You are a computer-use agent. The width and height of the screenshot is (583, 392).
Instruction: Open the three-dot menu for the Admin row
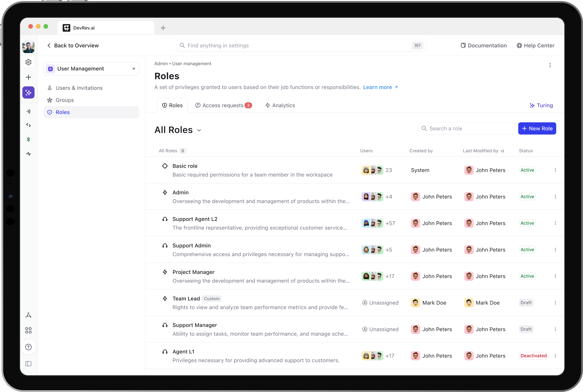point(555,197)
